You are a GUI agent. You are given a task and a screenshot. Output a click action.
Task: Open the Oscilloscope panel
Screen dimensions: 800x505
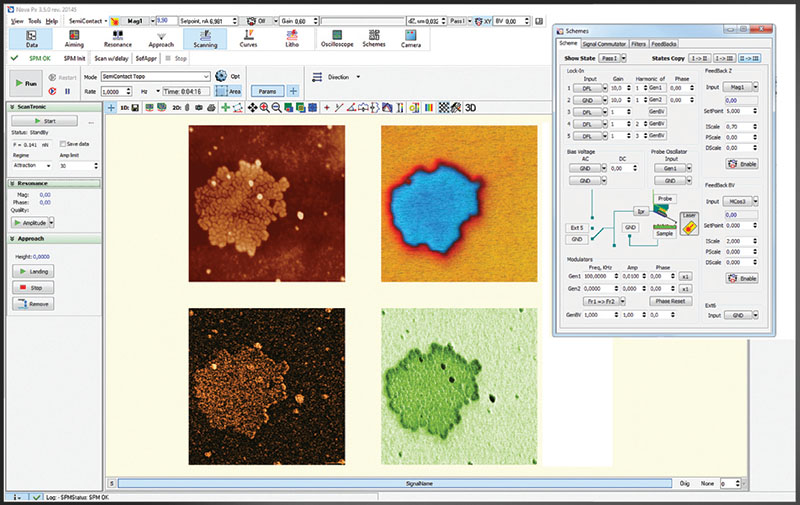pos(335,38)
